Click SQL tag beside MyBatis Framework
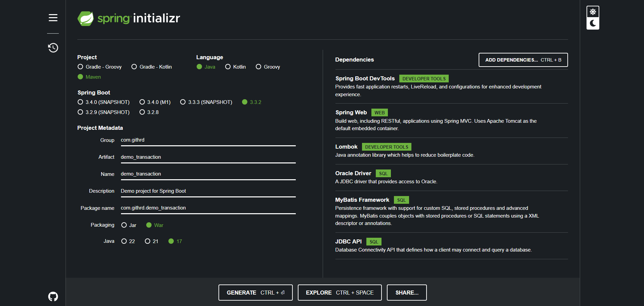 click(x=401, y=200)
